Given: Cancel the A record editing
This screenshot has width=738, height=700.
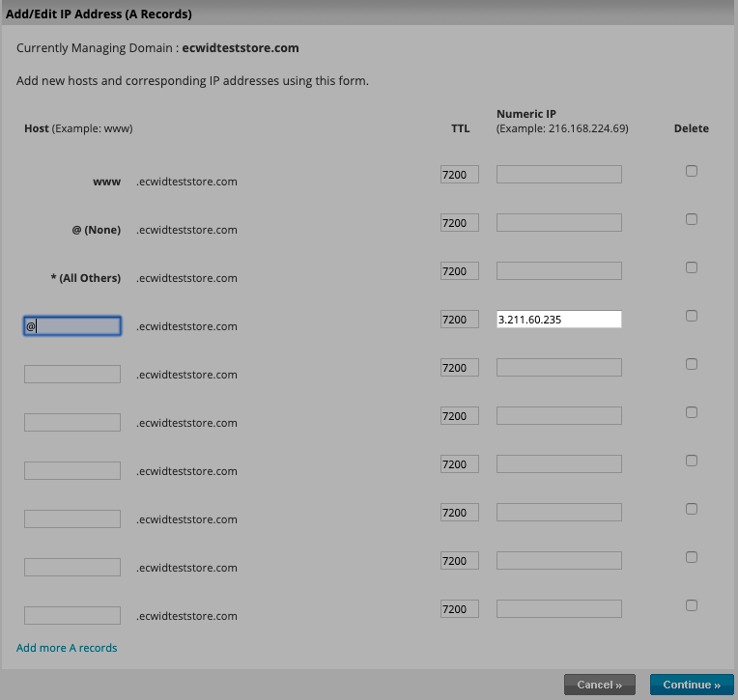Looking at the screenshot, I should click(600, 685).
